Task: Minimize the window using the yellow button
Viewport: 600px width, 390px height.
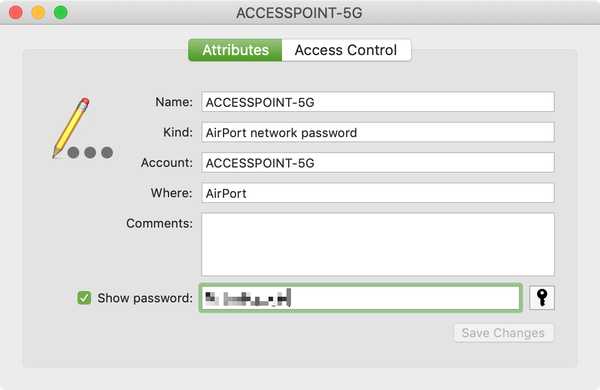Action: click(38, 12)
